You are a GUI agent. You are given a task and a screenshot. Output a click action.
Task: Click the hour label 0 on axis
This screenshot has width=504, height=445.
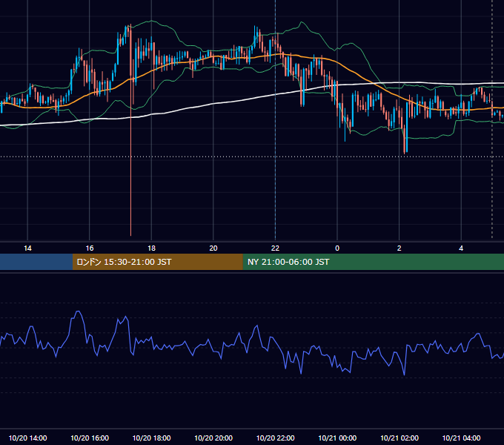point(337,248)
